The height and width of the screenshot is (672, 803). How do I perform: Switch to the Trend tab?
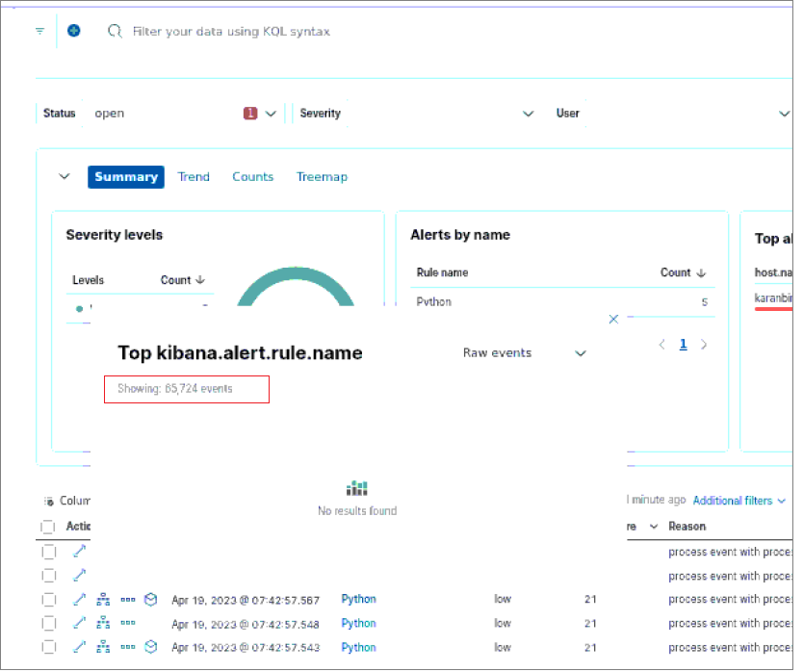pyautogui.click(x=194, y=176)
